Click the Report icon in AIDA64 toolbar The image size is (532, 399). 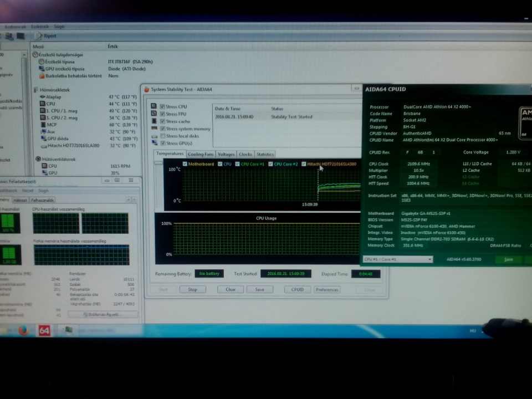coord(38,36)
